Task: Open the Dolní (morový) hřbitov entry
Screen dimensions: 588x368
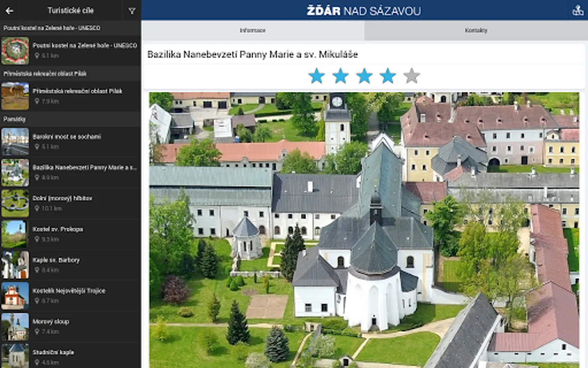Action: click(69, 203)
